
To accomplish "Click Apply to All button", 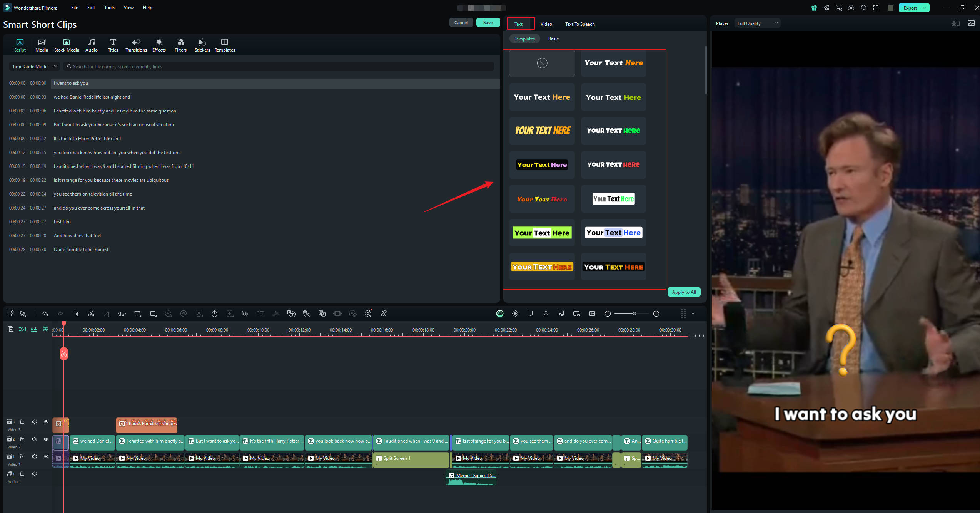I will [x=684, y=292].
